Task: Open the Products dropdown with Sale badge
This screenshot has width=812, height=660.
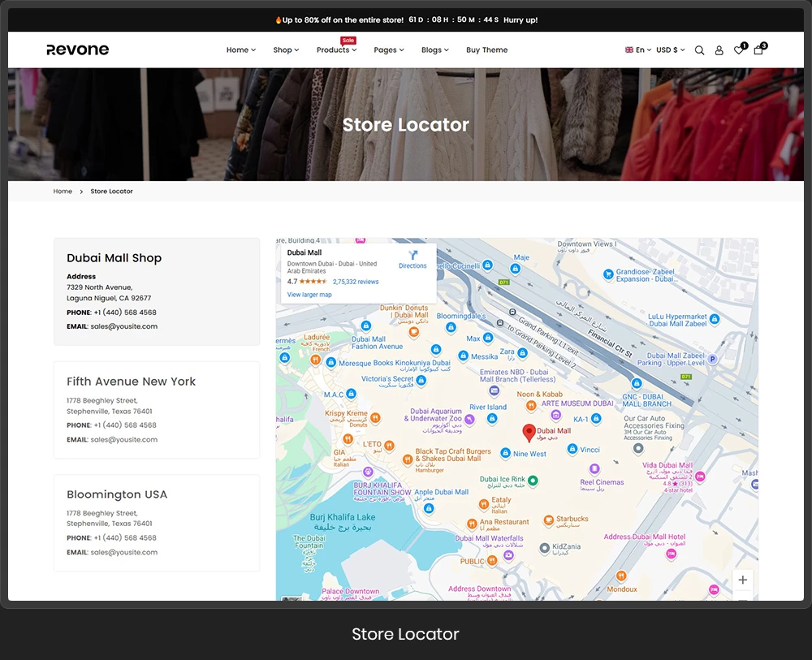Action: click(x=333, y=50)
